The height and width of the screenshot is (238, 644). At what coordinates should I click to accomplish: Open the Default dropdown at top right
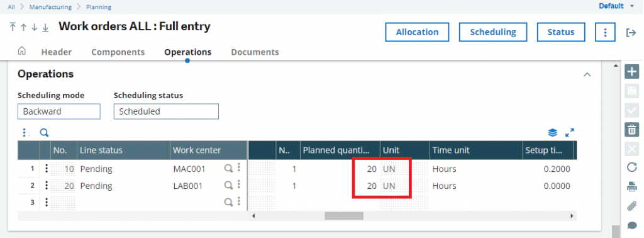pyautogui.click(x=616, y=6)
